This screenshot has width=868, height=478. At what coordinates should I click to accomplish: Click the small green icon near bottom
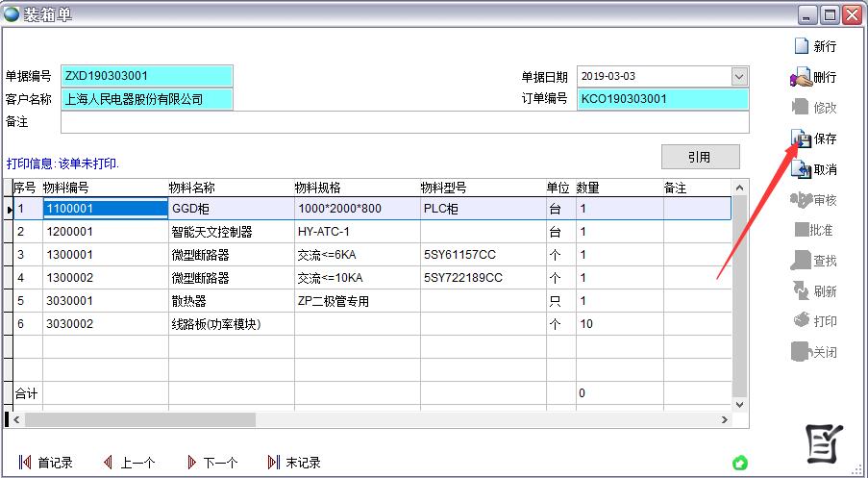[739, 463]
